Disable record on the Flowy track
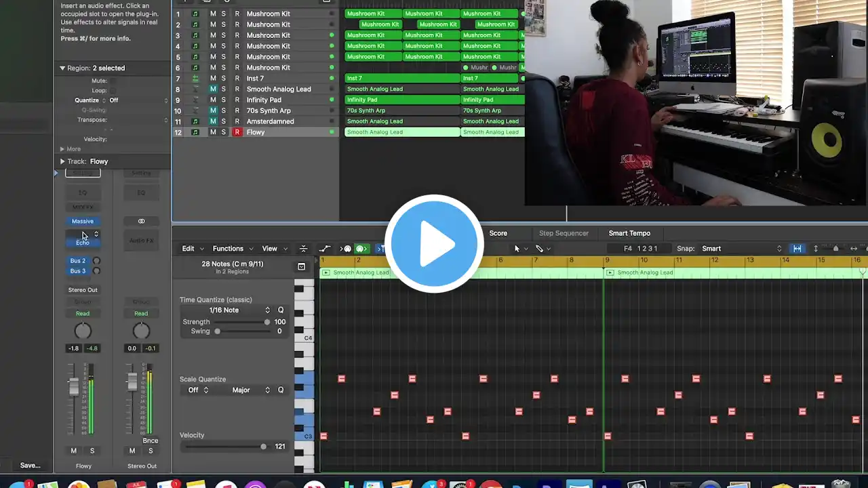The image size is (868, 488). click(x=237, y=132)
